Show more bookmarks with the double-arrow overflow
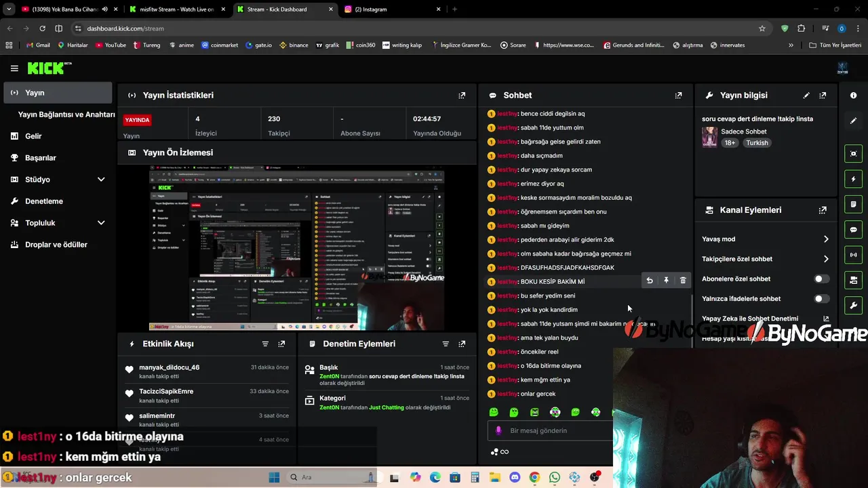 (791, 45)
